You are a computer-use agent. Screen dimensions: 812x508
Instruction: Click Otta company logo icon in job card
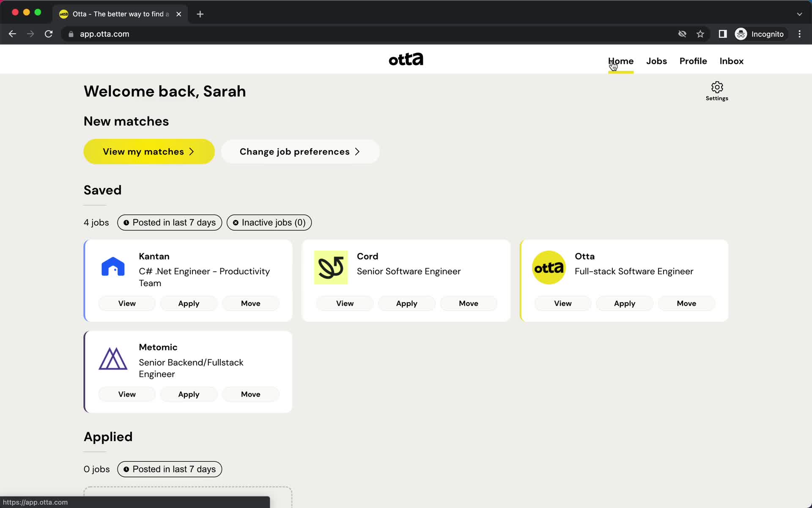(549, 268)
